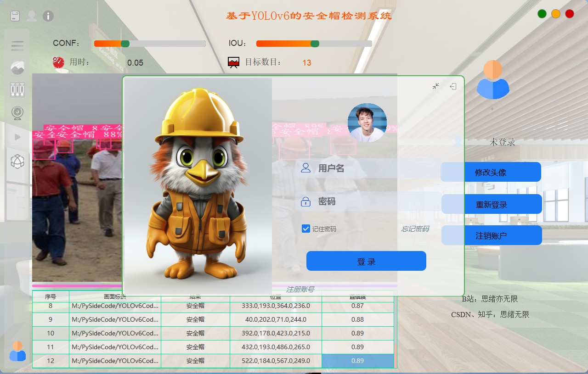Viewport: 588px width, 374px height.
Task: Click the play button in the sidebar
Action: (17, 137)
